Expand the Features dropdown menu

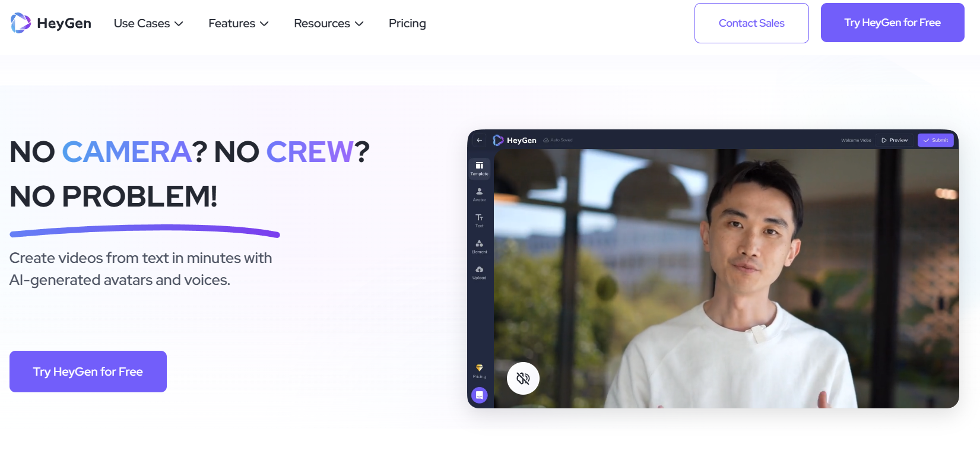click(x=239, y=23)
